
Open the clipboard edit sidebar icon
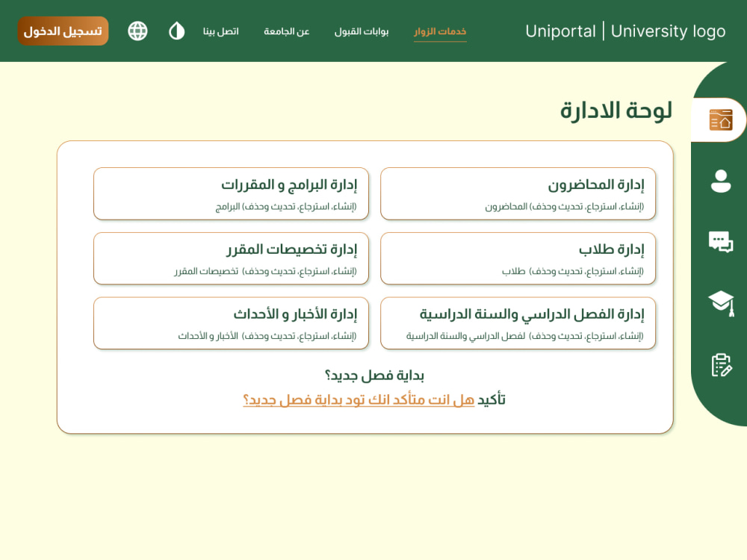(722, 365)
